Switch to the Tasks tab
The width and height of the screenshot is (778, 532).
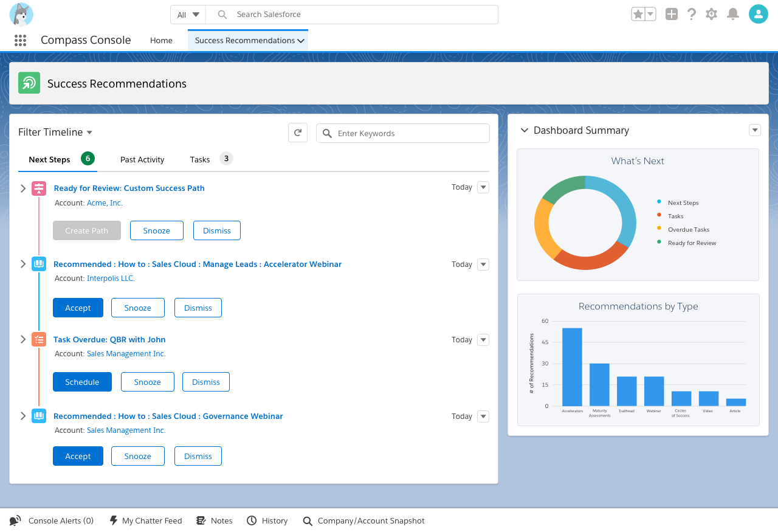pos(211,159)
